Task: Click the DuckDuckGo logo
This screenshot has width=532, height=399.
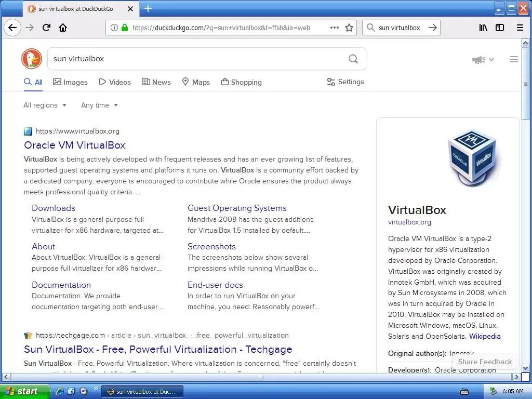Action: pos(32,59)
